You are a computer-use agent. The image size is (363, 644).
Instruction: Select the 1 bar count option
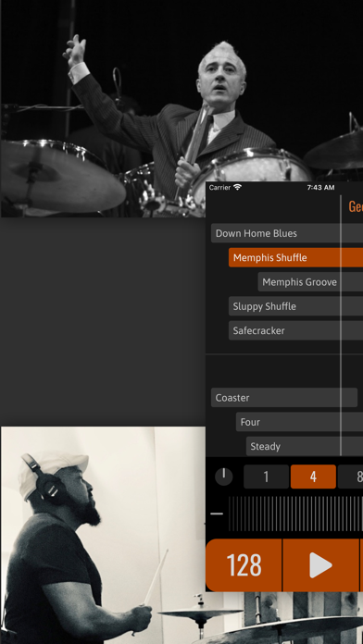pos(266,477)
